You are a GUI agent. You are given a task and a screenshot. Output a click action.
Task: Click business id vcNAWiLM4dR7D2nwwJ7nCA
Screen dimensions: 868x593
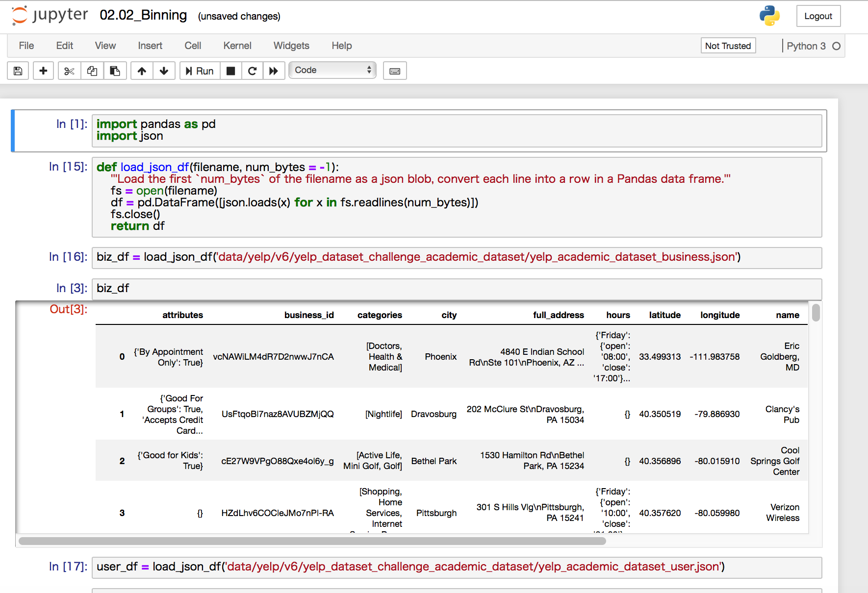(x=273, y=357)
